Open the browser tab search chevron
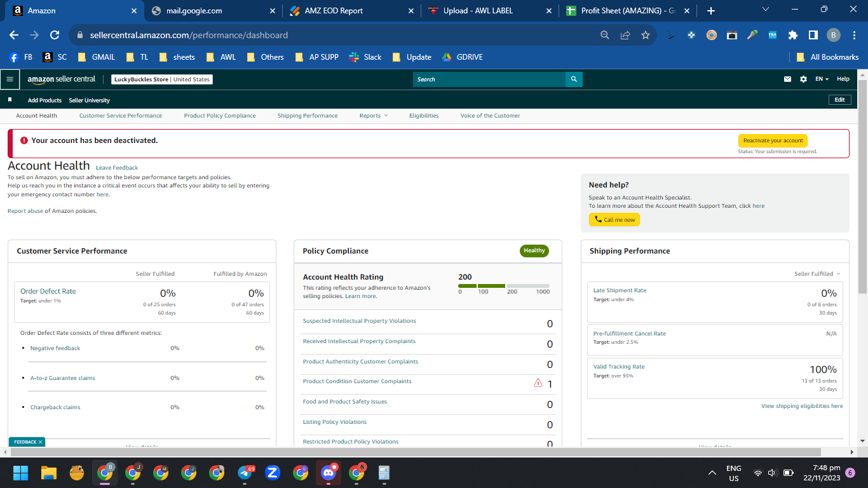This screenshot has height=488, width=868. (x=765, y=10)
